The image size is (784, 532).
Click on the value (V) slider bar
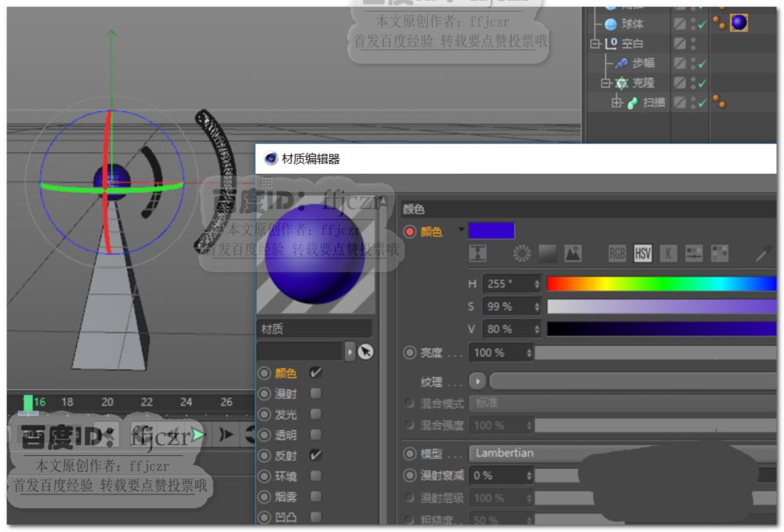tap(662, 329)
